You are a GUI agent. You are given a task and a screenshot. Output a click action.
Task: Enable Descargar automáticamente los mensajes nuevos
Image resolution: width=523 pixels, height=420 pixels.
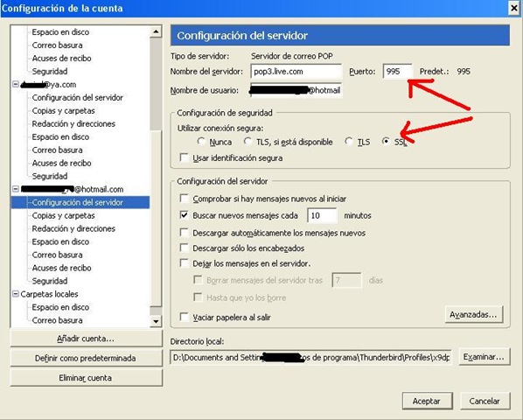[185, 233]
